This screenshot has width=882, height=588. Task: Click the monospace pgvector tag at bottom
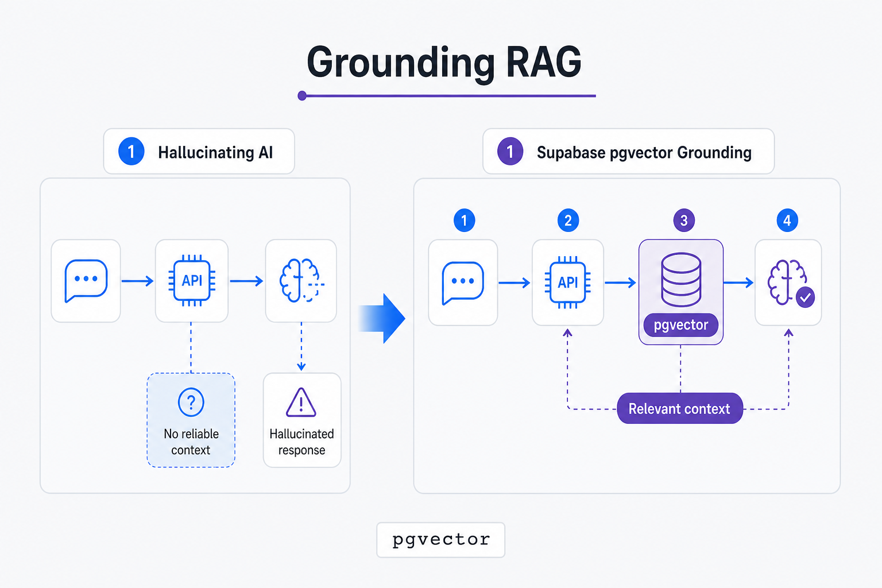[x=441, y=540]
